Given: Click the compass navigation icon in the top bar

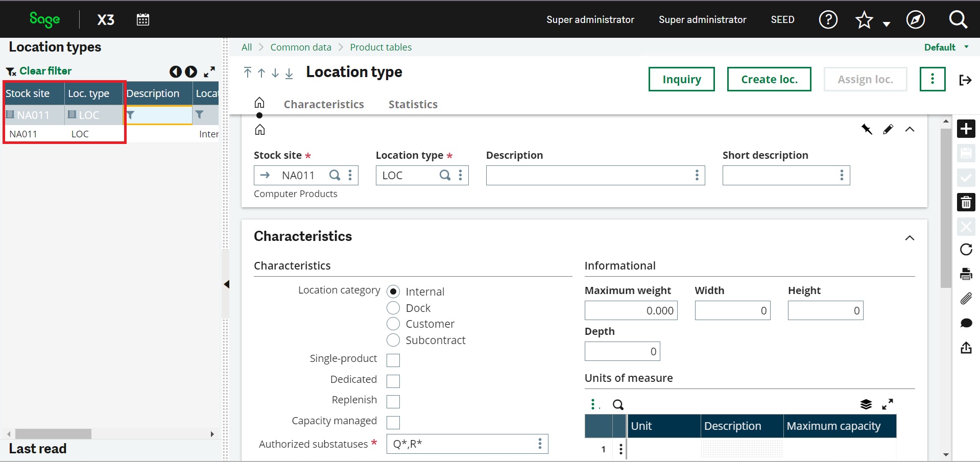Looking at the screenshot, I should tap(916, 19).
